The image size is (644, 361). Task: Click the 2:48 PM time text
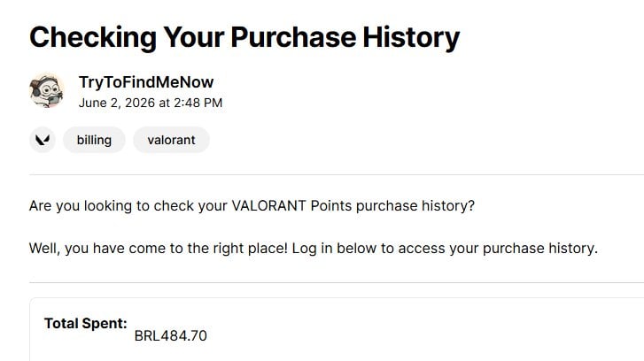pyautogui.click(x=198, y=103)
